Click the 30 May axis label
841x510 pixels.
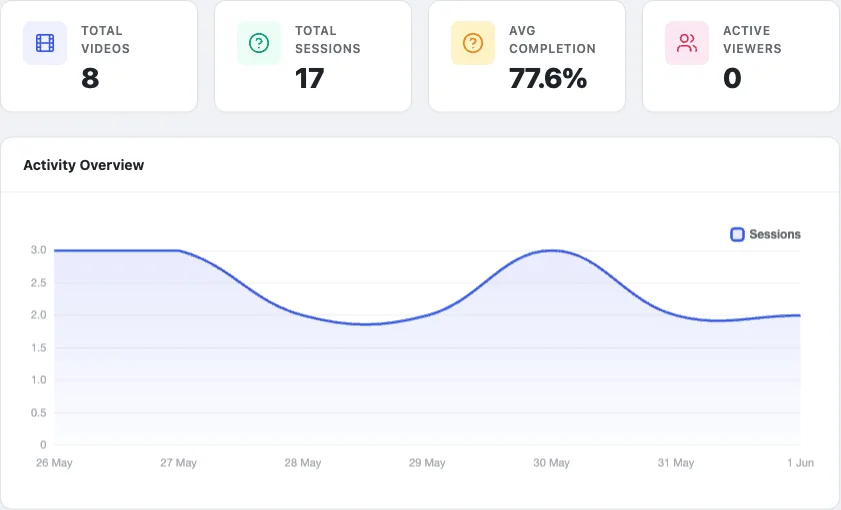(x=551, y=463)
